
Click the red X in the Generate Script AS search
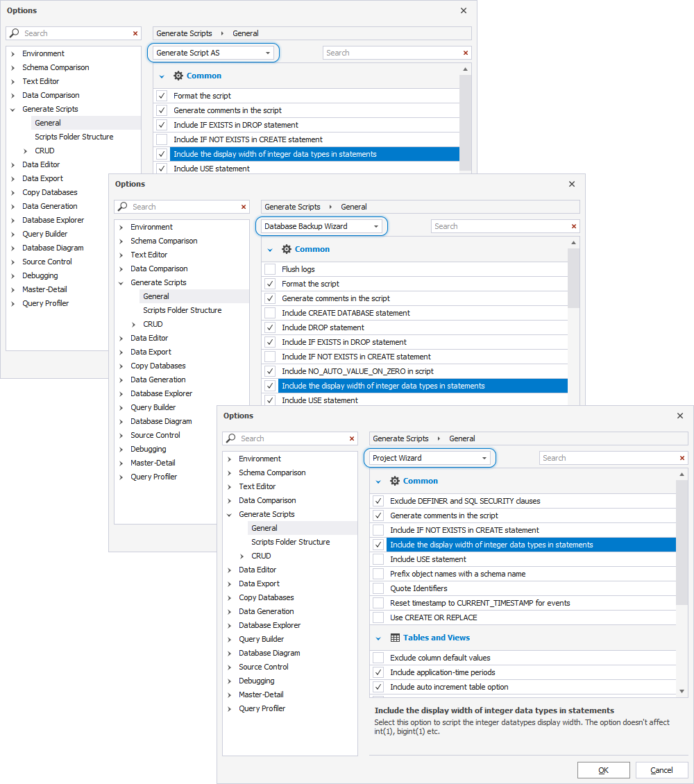pyautogui.click(x=466, y=53)
